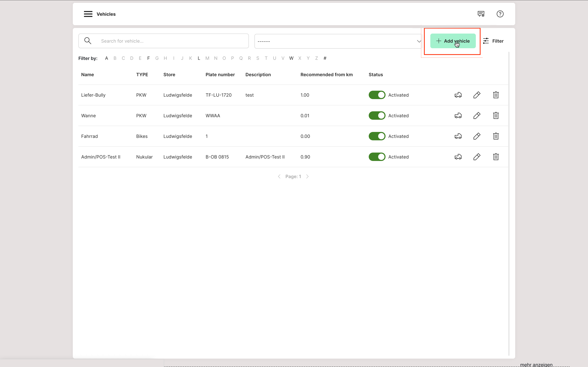Screen dimensions: 588x367
Task: Go to previous page with left chevron
Action: point(279,177)
